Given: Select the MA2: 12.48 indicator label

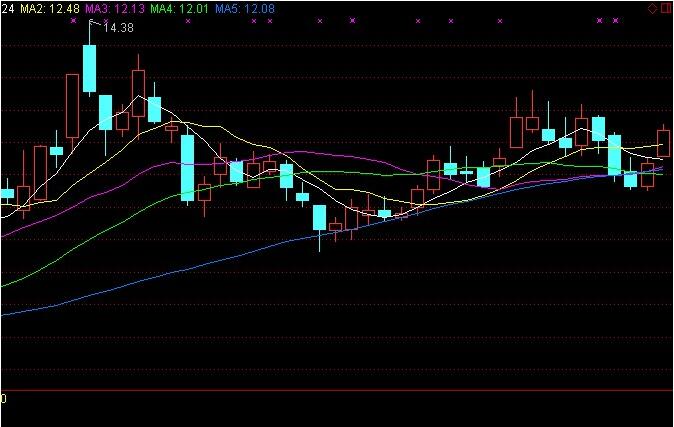Looking at the screenshot, I should (50, 8).
